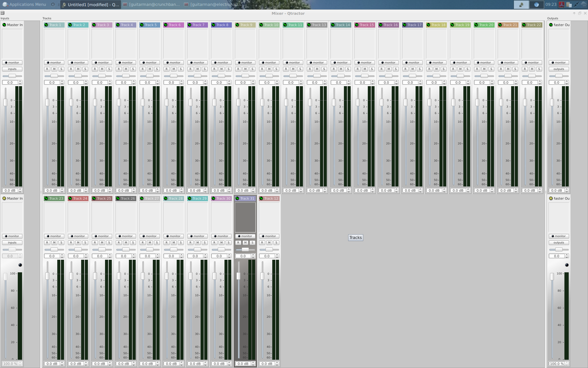The image size is (588, 368).
Task: Click the upper Master Out audio bus icon
Action: click(x=551, y=25)
